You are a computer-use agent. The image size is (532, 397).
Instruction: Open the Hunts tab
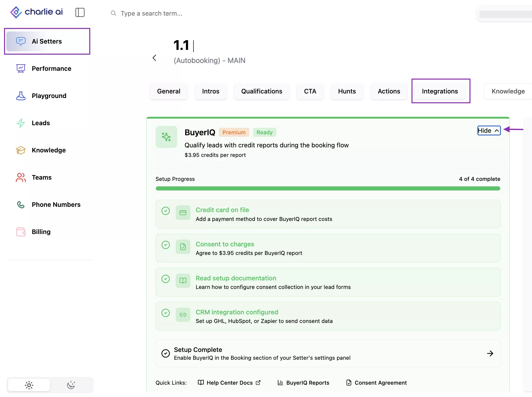[x=347, y=91]
